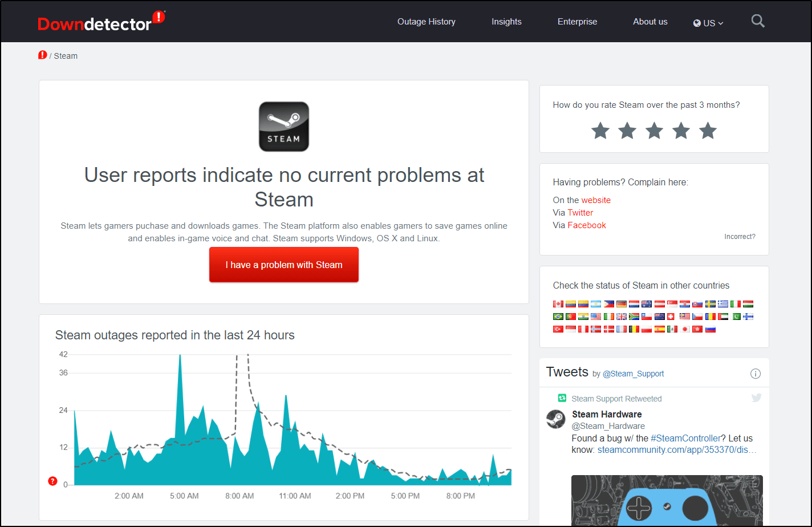Viewport: 812px width, 527px height.
Task: Complain via Twitter link
Action: 580,213
